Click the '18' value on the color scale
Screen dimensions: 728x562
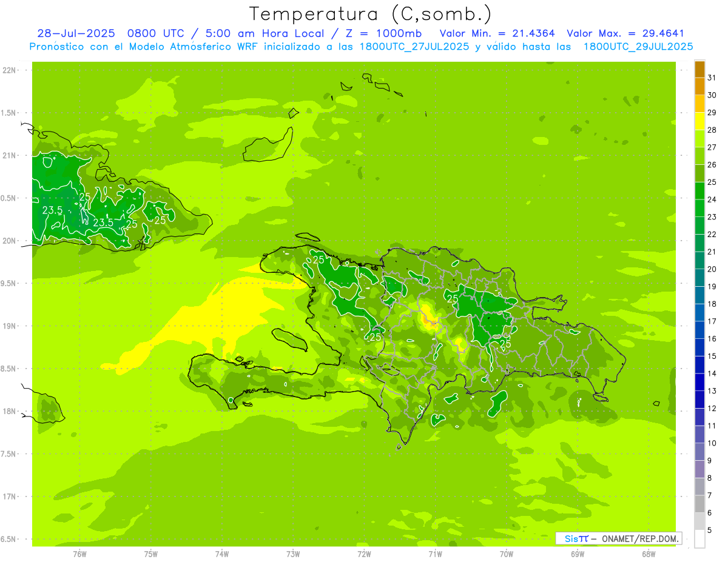(x=712, y=304)
